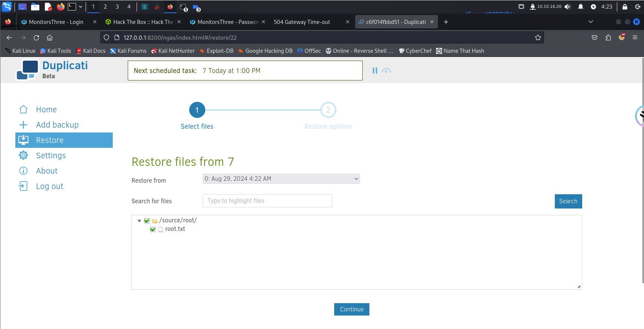
Task: Open the Restore from version dropdown
Action: [281, 179]
